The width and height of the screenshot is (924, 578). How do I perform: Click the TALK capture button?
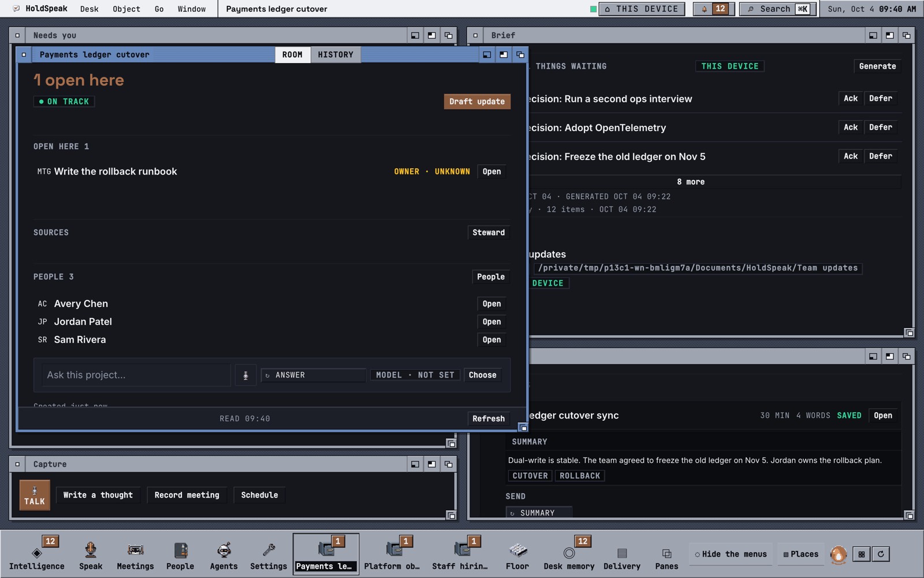coord(35,495)
